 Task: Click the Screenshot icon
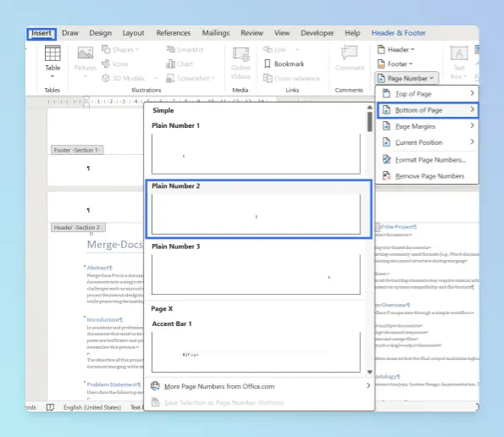(x=170, y=78)
